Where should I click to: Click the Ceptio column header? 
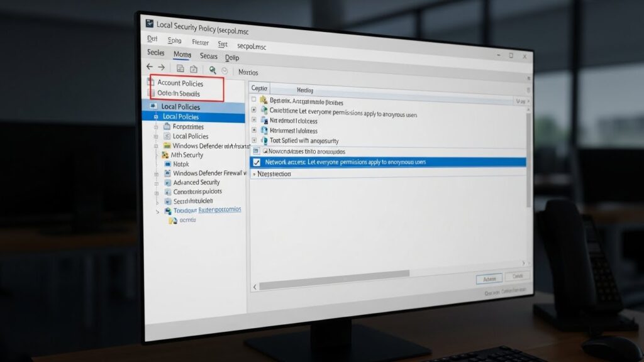point(260,89)
